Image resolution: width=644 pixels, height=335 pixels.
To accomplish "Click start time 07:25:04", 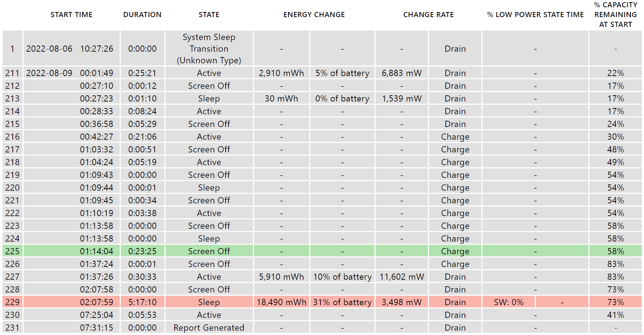I will click(96, 315).
